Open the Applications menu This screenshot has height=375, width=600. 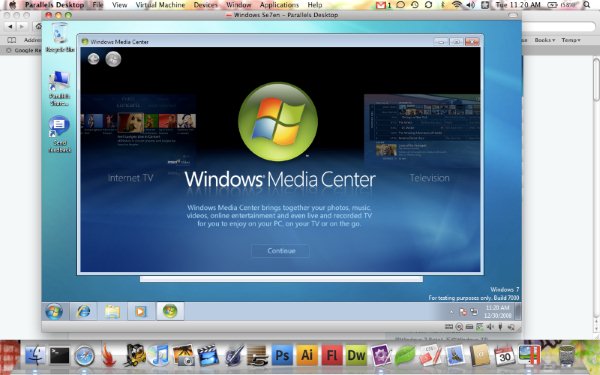(279, 5)
